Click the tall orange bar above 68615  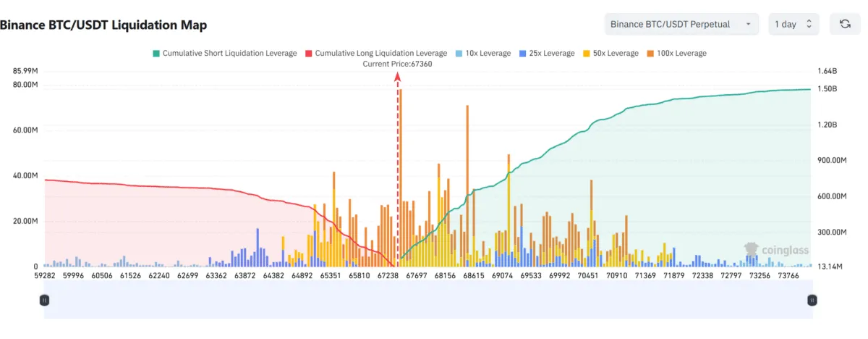tap(467, 185)
